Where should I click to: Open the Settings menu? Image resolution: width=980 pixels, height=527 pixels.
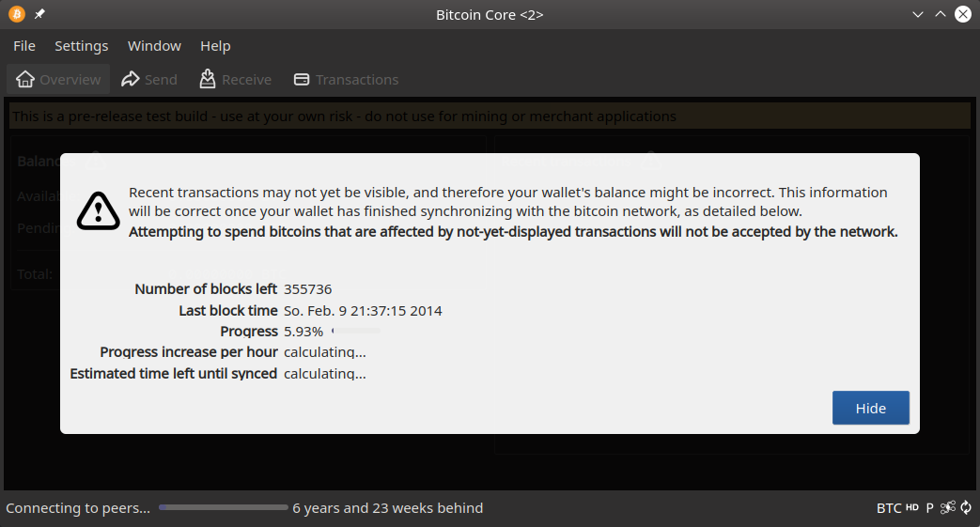[81, 46]
